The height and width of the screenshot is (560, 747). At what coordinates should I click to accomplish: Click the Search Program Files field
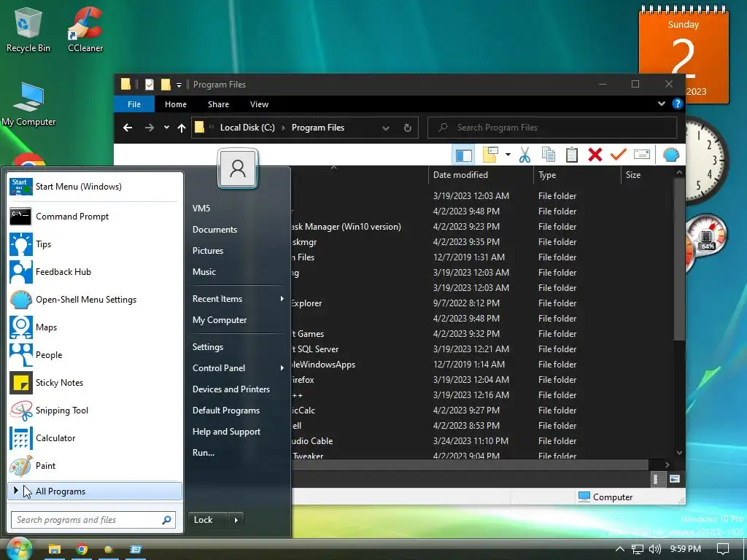click(x=552, y=128)
